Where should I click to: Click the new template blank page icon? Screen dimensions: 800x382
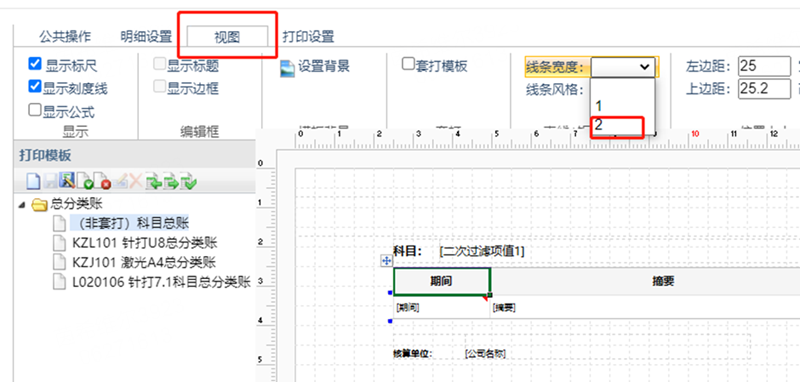(x=34, y=181)
